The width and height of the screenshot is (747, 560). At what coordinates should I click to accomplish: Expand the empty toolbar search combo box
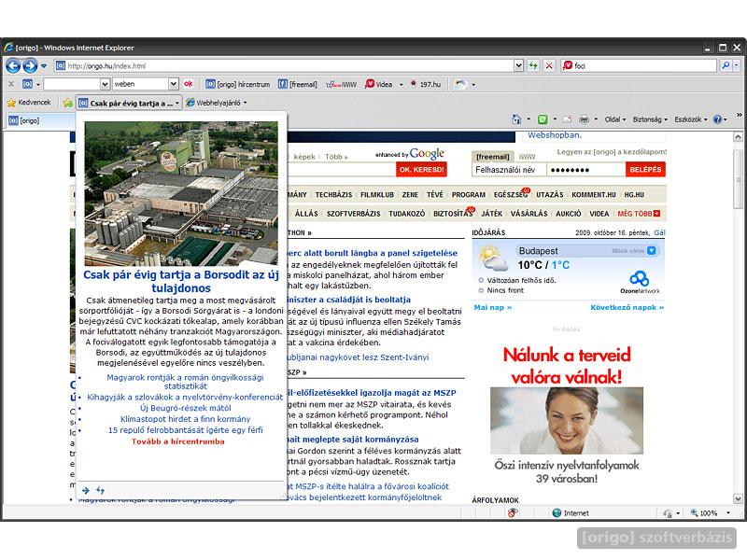pyautogui.click(x=105, y=84)
